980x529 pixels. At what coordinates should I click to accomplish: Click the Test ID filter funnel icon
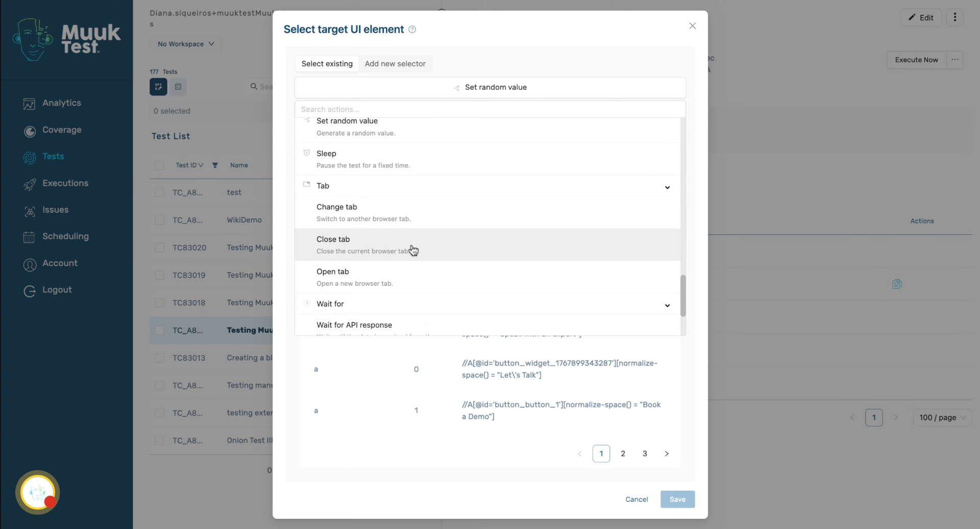coord(215,165)
